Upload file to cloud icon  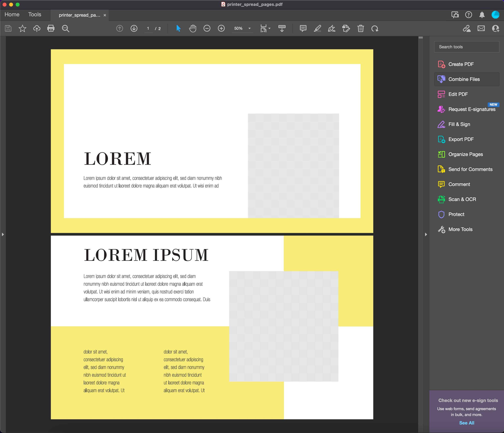point(36,28)
